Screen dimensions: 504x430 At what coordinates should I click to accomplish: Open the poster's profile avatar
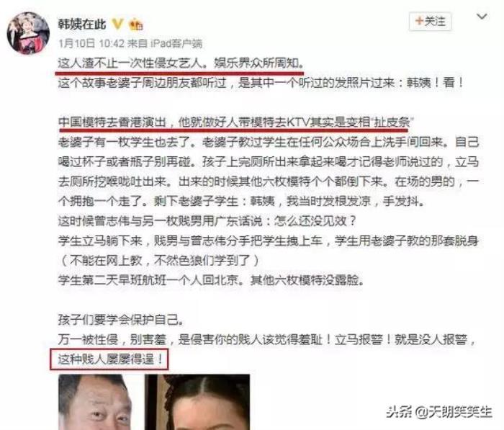pyautogui.click(x=28, y=33)
